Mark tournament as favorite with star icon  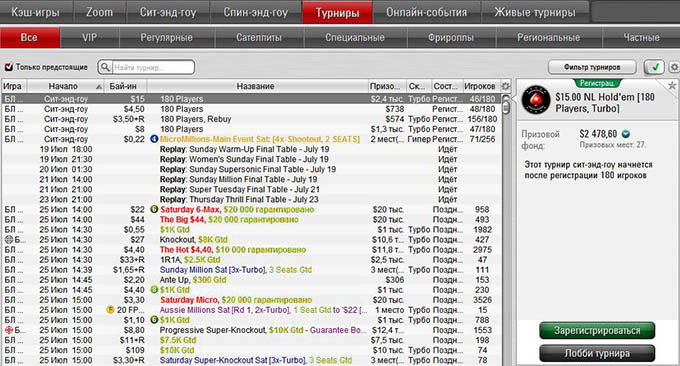tap(672, 85)
